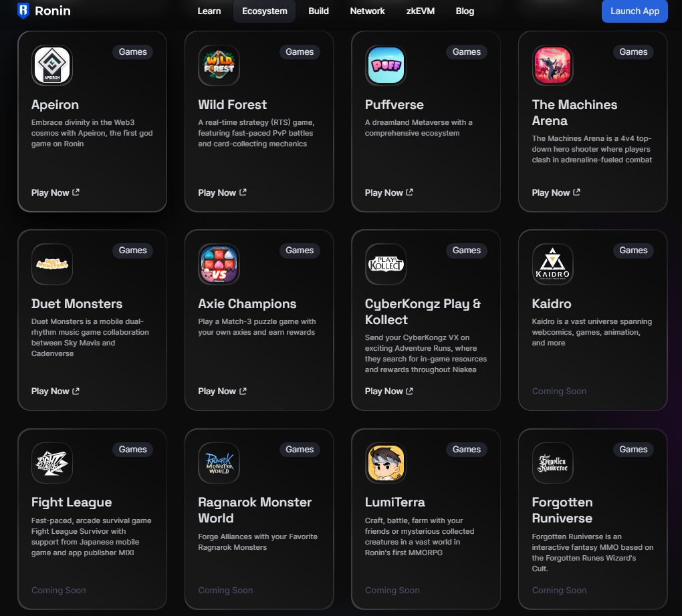Select the Puffverse pink PUFF icon
The width and height of the screenshot is (682, 616).
tap(386, 65)
